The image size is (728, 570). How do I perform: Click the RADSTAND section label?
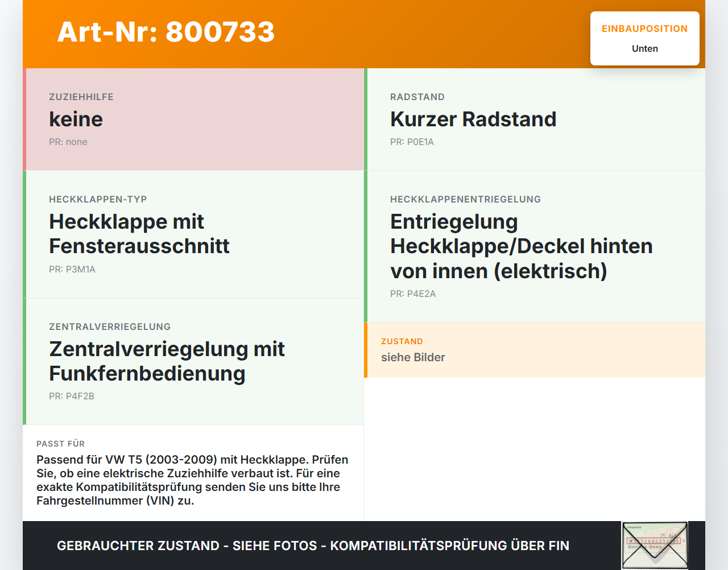pyautogui.click(x=417, y=97)
